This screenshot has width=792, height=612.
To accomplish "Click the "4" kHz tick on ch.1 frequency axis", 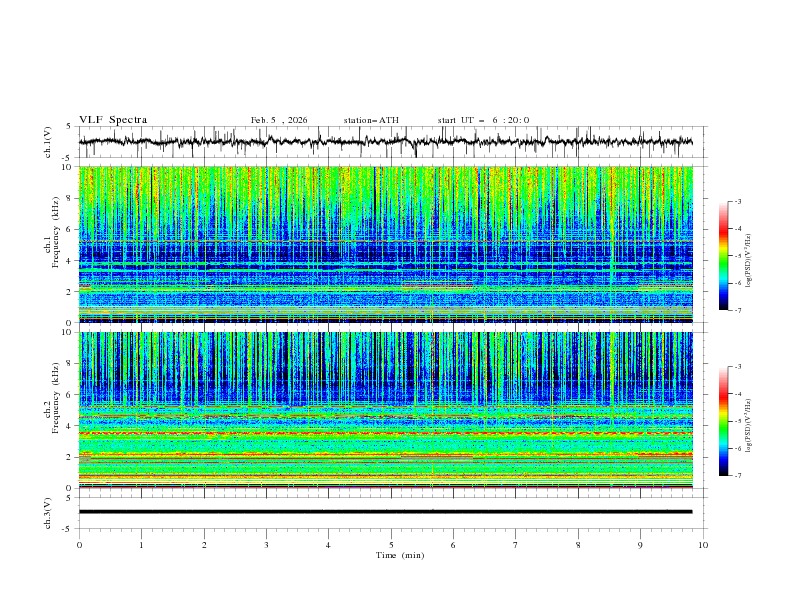I will coord(70,261).
